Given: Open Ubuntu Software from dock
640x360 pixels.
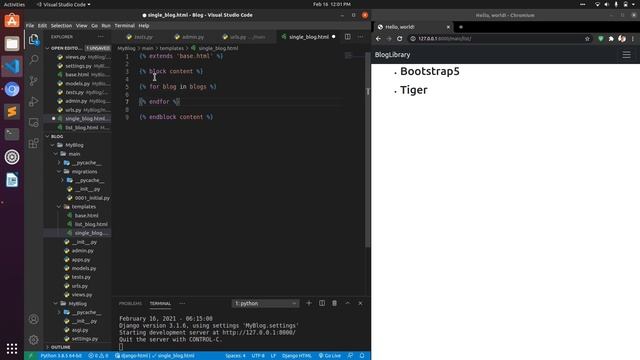Looking at the screenshot, I should click(x=12, y=21).
